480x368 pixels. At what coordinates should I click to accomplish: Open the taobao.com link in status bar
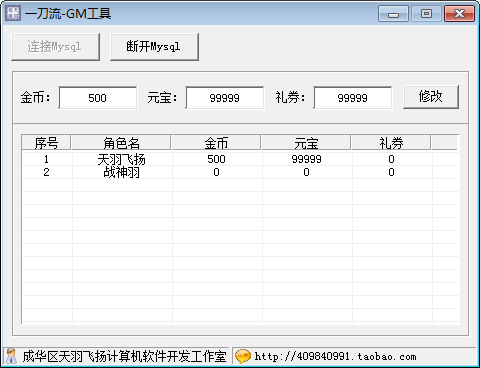point(335,357)
